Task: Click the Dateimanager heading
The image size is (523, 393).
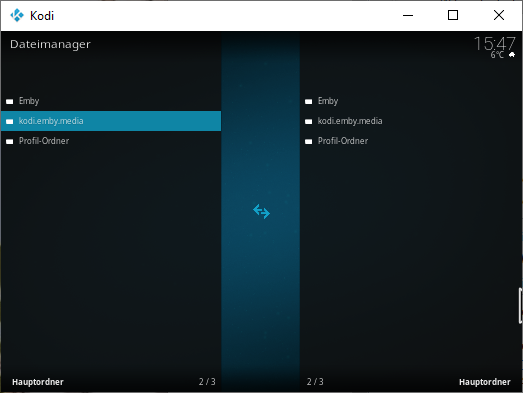Action: pos(50,44)
